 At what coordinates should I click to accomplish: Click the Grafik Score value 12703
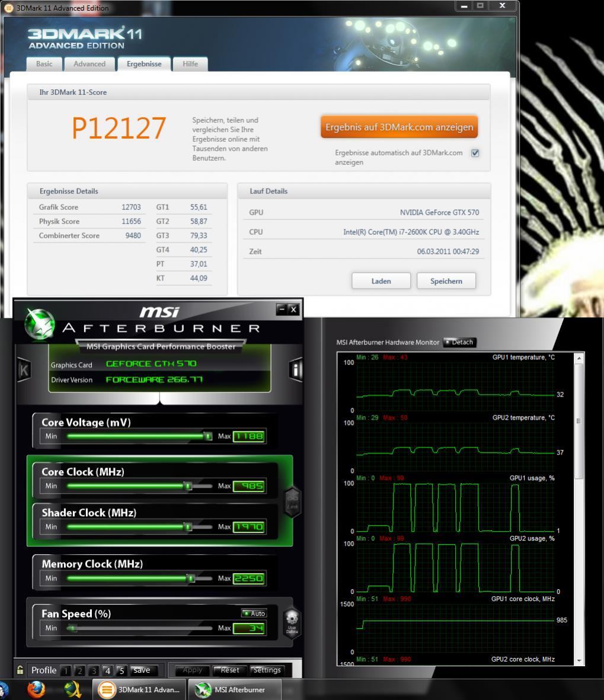point(131,207)
